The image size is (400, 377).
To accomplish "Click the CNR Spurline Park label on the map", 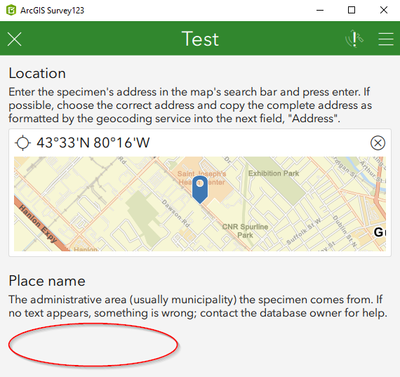I will pyautogui.click(x=245, y=231).
